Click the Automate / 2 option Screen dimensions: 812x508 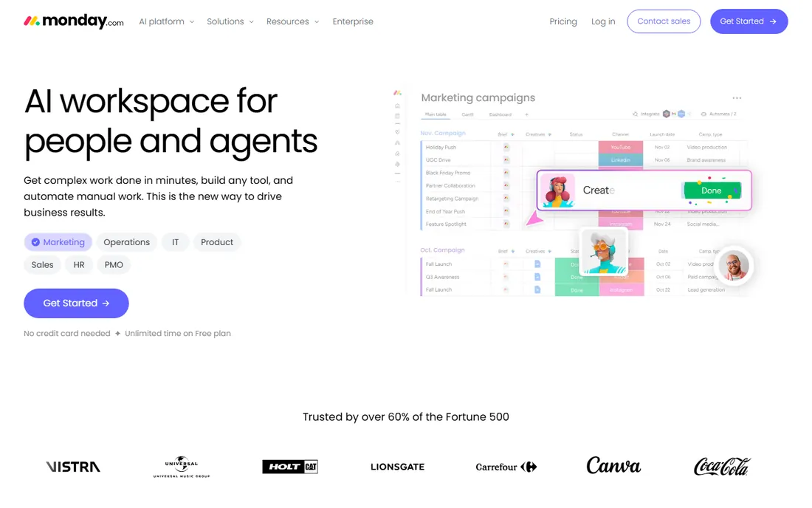pos(719,114)
